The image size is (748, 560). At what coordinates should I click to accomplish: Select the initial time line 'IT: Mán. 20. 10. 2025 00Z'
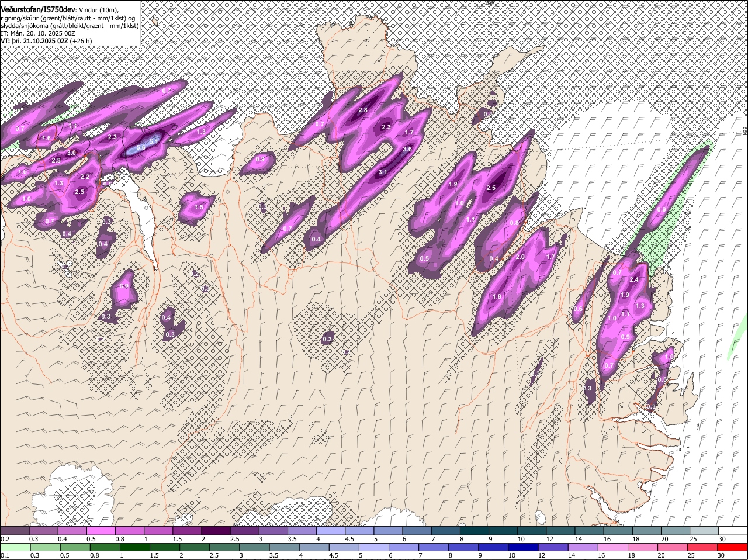pyautogui.click(x=38, y=33)
